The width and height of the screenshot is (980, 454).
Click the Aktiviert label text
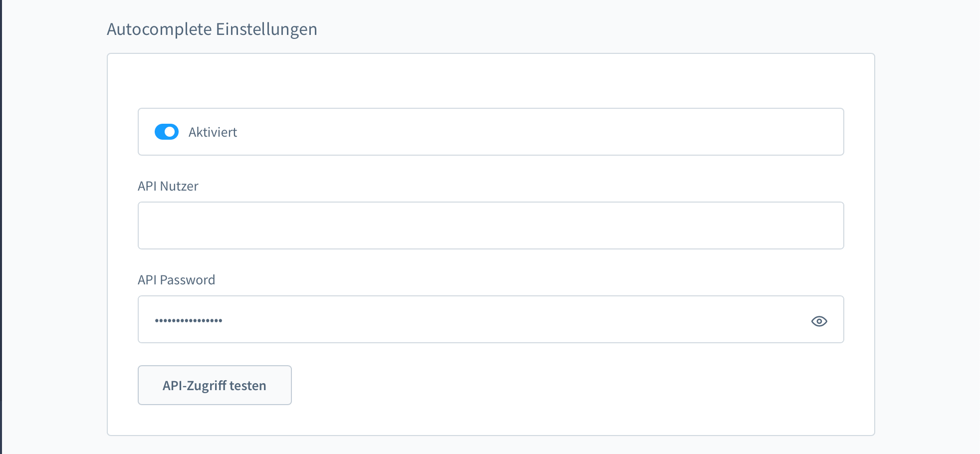pos(213,132)
